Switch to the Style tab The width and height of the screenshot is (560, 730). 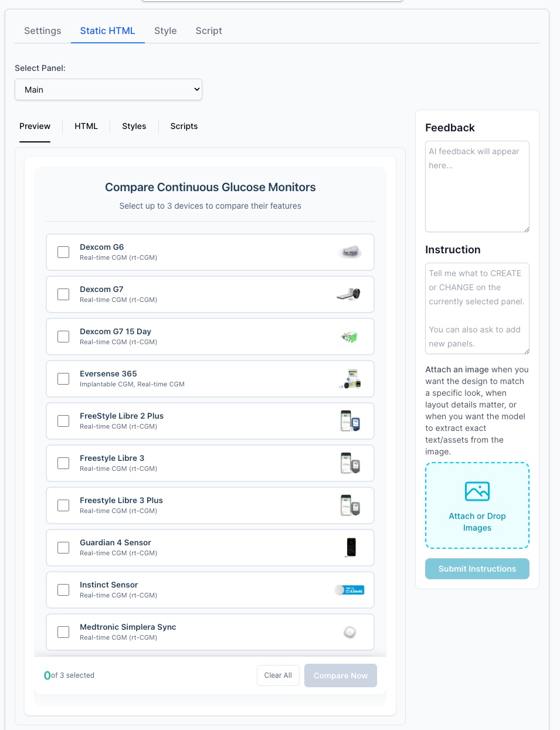click(165, 31)
